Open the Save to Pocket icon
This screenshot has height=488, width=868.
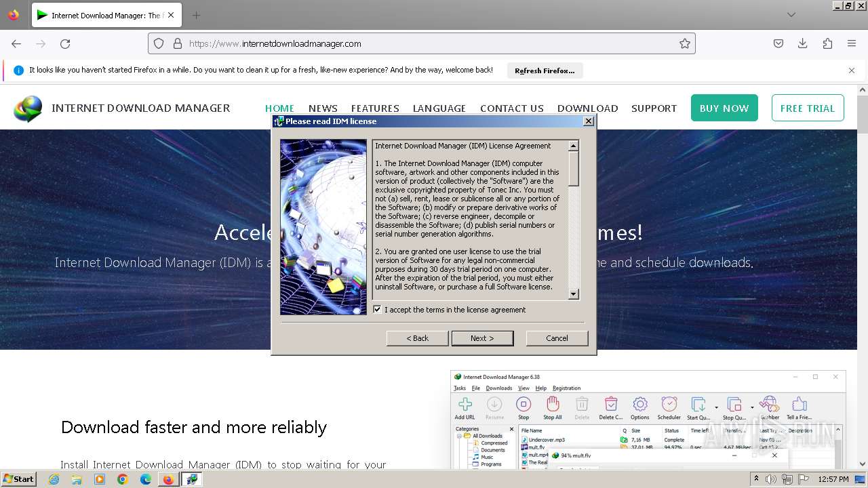pos(778,43)
